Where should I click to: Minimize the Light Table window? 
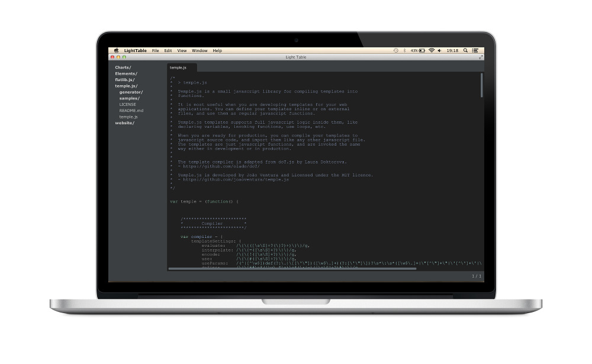tap(118, 57)
